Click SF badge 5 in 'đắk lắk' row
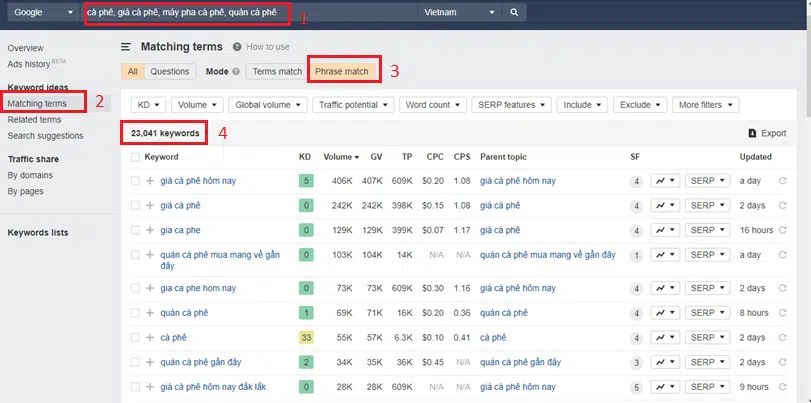The height and width of the screenshot is (403, 811). [x=637, y=387]
